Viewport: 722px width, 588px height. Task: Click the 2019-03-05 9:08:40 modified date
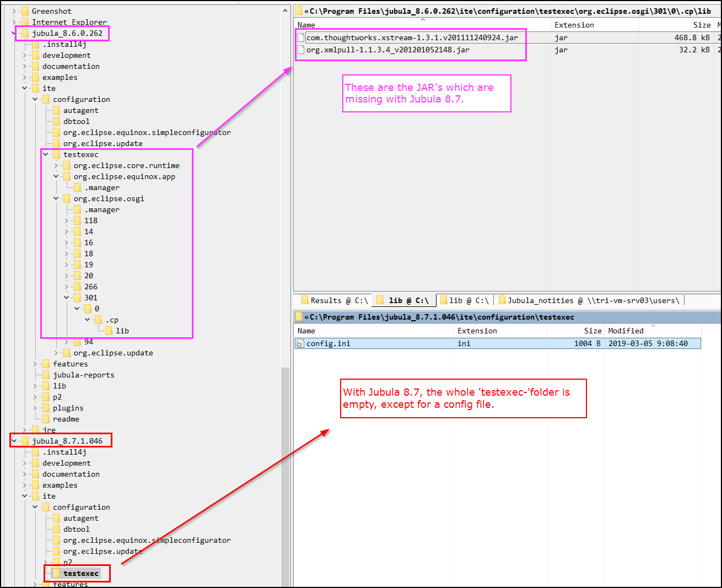pyautogui.click(x=648, y=343)
